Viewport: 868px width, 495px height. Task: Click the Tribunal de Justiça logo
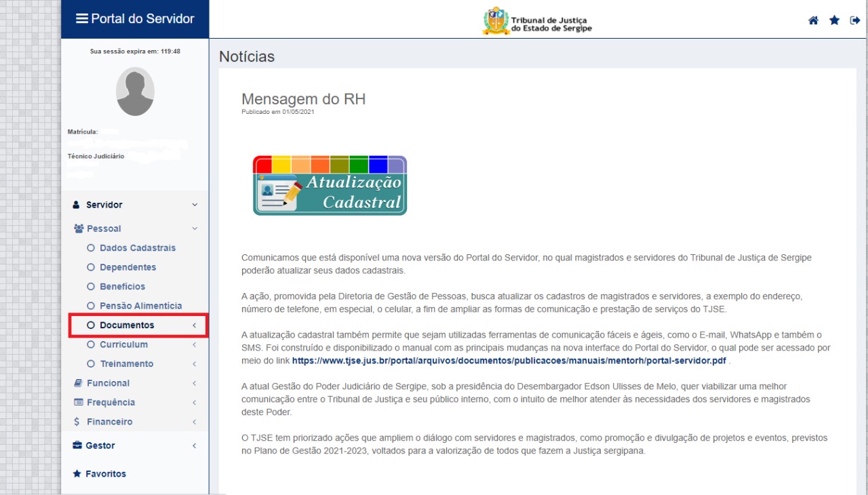coord(538,20)
